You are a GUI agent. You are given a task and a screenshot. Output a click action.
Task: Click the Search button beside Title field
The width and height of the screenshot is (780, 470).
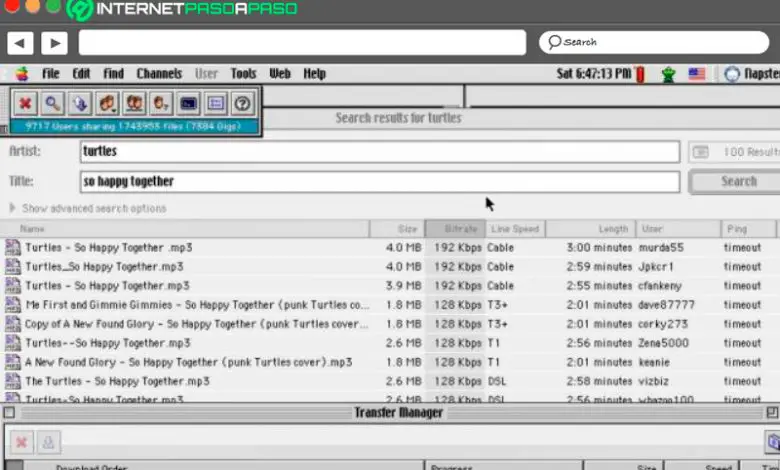pos(735,182)
